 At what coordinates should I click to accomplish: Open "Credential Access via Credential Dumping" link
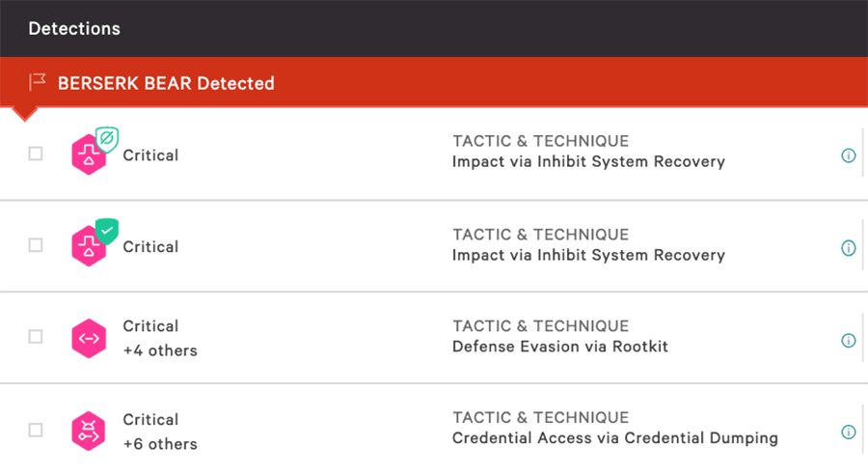614,438
